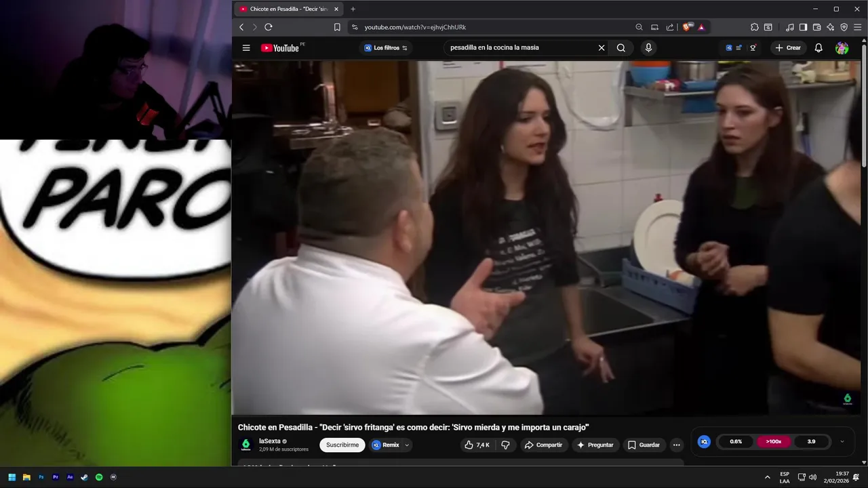Click the vidIQ trophy icon in the header
Image resolution: width=868 pixels, height=488 pixels.
click(753, 47)
